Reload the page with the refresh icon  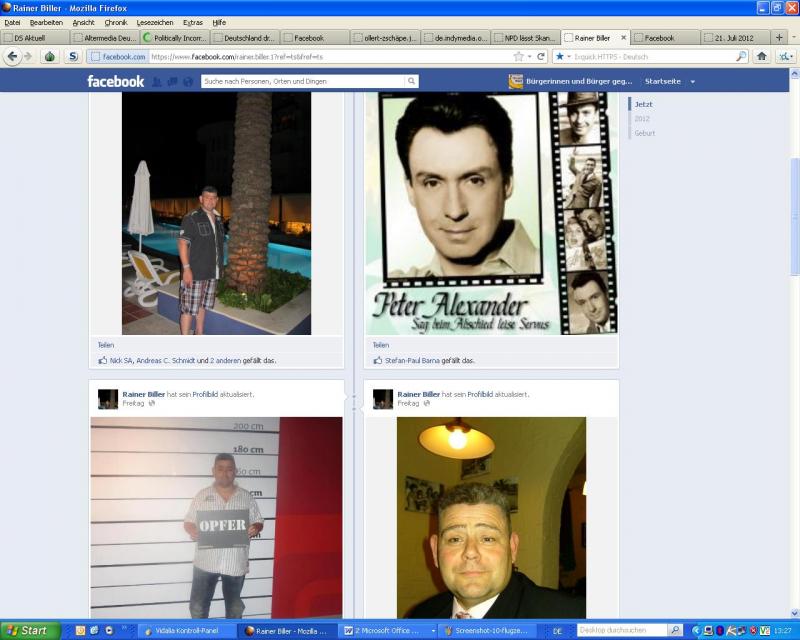pyautogui.click(x=541, y=56)
